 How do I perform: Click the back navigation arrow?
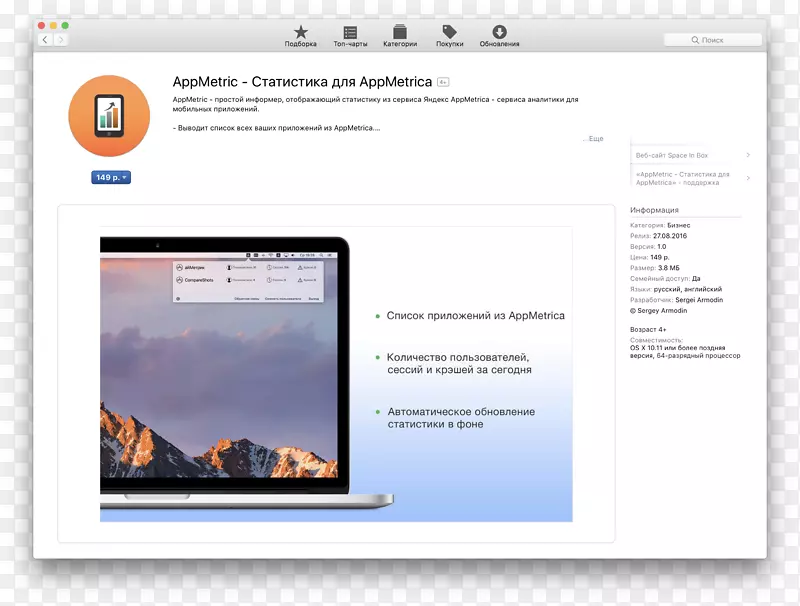pyautogui.click(x=46, y=39)
